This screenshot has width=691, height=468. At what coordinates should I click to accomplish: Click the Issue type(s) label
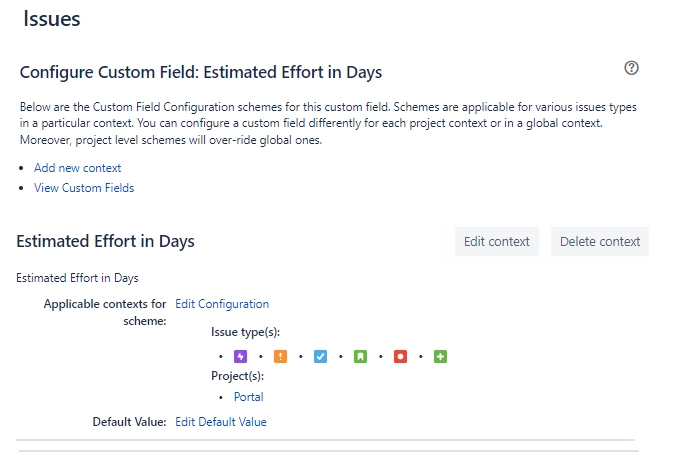coord(245,332)
